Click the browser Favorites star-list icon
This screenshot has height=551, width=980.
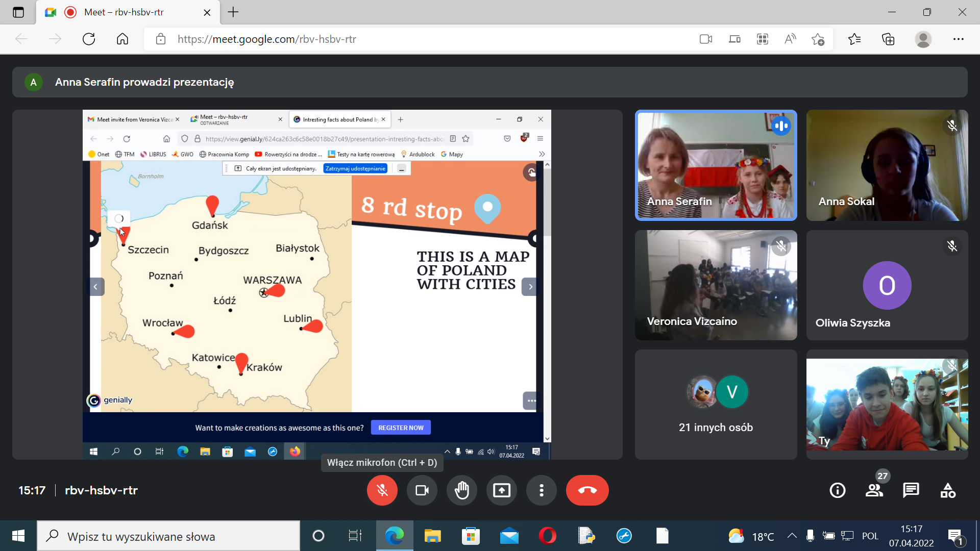point(854,39)
